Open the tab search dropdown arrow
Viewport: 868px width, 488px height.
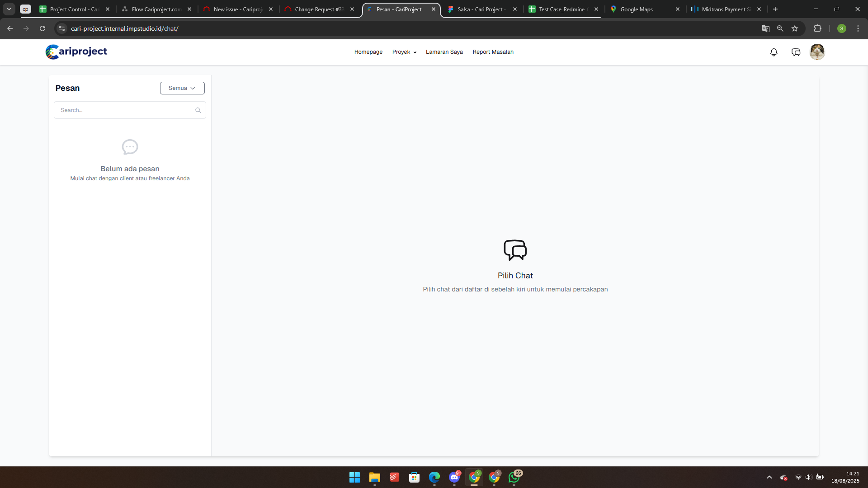[9, 9]
